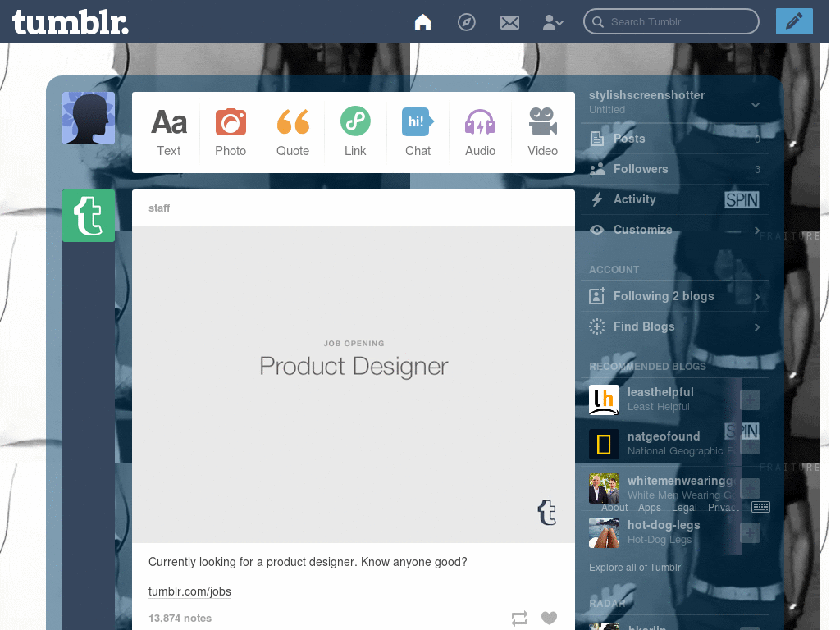The image size is (840, 630).
Task: Create a new Photo post
Action: tap(231, 132)
